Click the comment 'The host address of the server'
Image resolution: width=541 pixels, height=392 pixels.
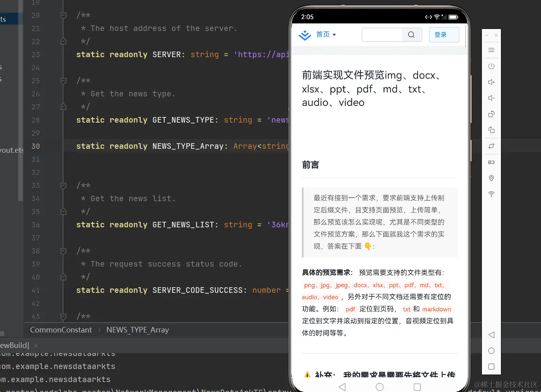tap(164, 28)
